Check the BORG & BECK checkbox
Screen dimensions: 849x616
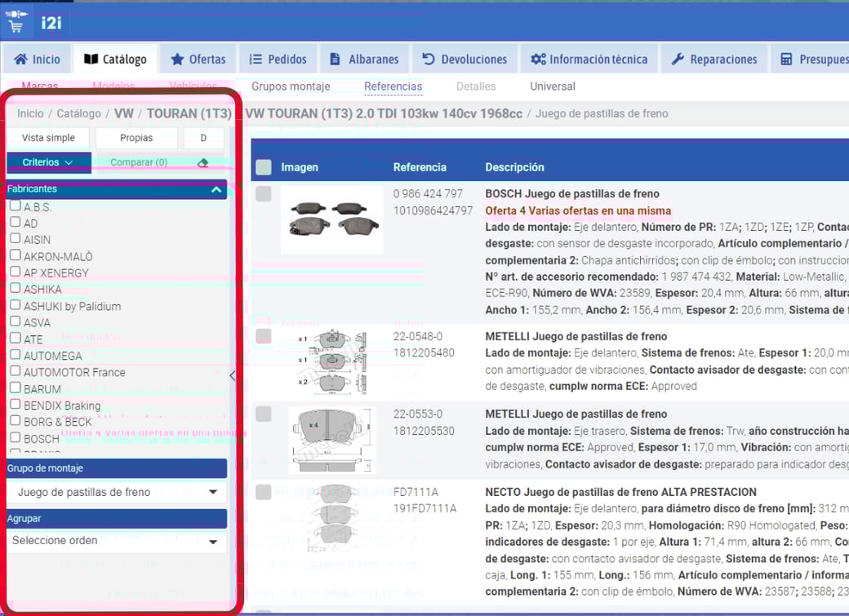(16, 420)
